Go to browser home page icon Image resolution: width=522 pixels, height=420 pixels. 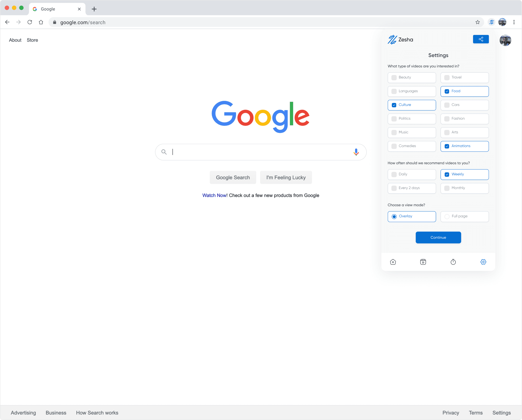pyautogui.click(x=41, y=22)
